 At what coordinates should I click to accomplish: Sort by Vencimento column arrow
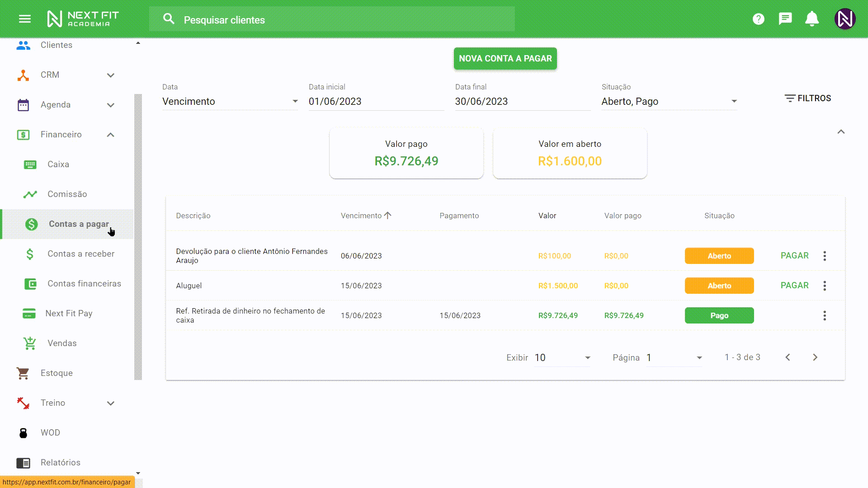pyautogui.click(x=388, y=216)
